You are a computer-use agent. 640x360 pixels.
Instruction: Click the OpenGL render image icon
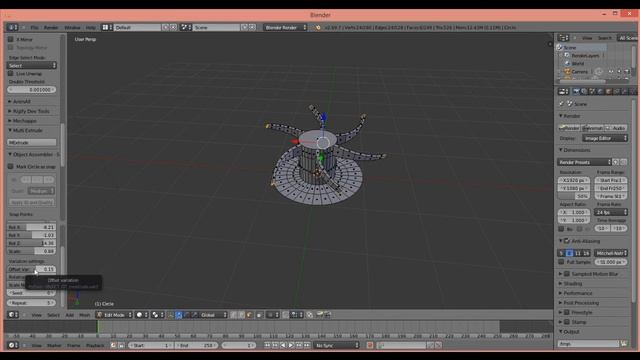coord(320,315)
